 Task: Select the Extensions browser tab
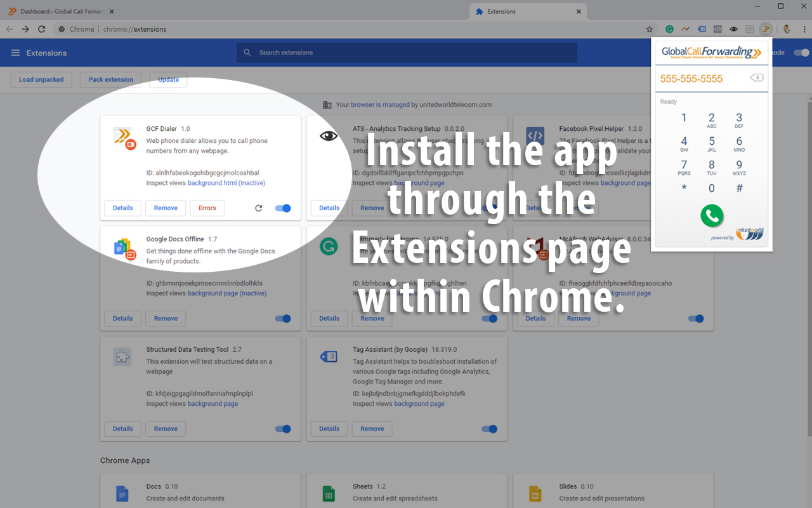tap(528, 11)
